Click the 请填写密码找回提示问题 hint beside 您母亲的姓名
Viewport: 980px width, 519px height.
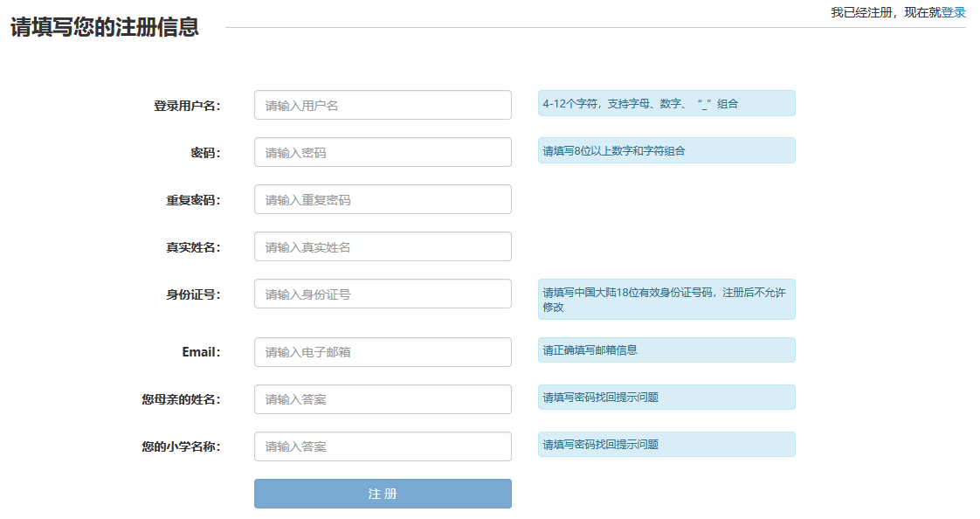666,397
